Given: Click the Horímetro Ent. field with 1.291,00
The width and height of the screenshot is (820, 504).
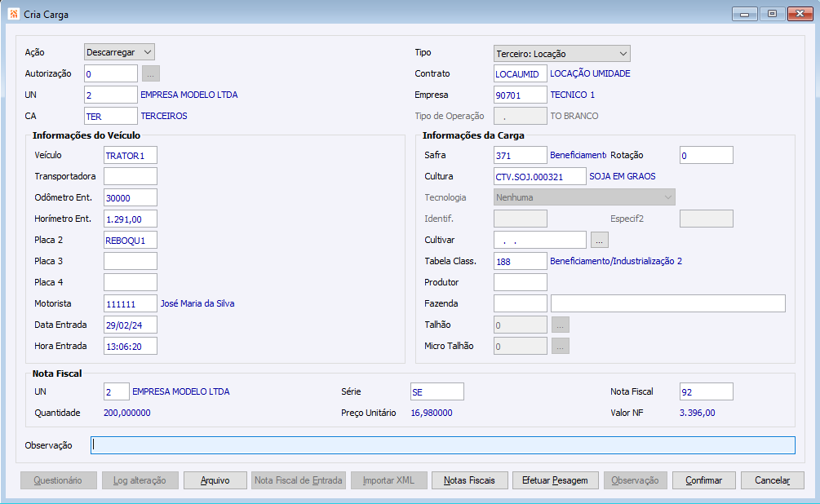Looking at the screenshot, I should tap(131, 219).
